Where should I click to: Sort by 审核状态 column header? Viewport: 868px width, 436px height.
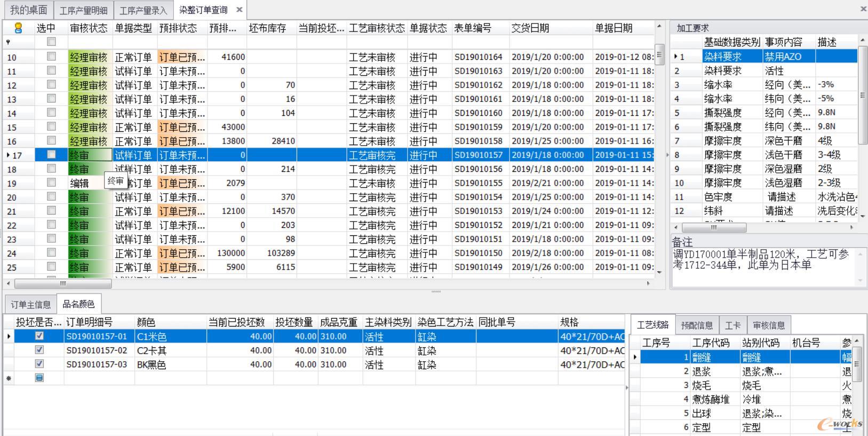pos(89,28)
